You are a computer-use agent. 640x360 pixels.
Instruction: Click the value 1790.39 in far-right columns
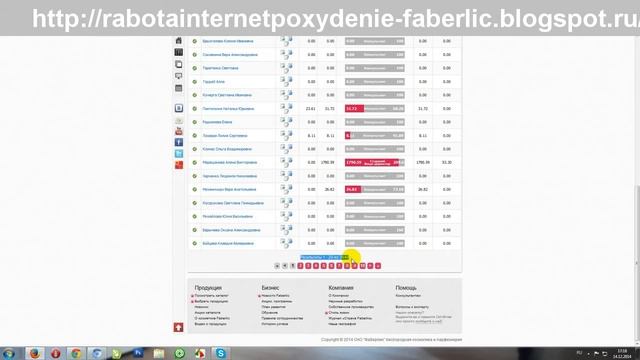[x=423, y=162]
